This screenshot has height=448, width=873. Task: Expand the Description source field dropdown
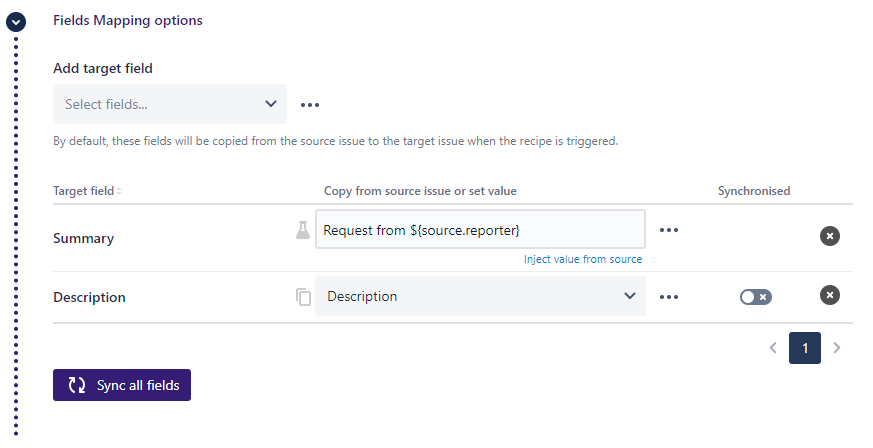480,296
